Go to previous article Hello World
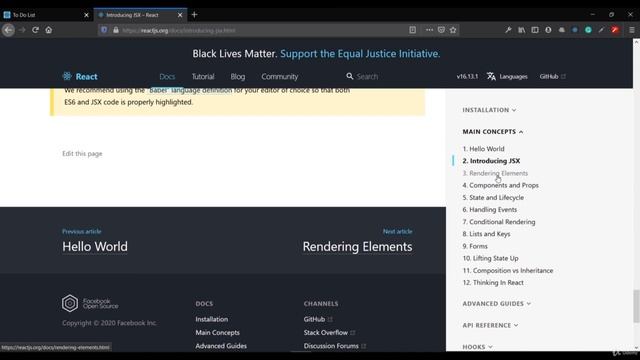The height and width of the screenshot is (360, 640). 95,247
